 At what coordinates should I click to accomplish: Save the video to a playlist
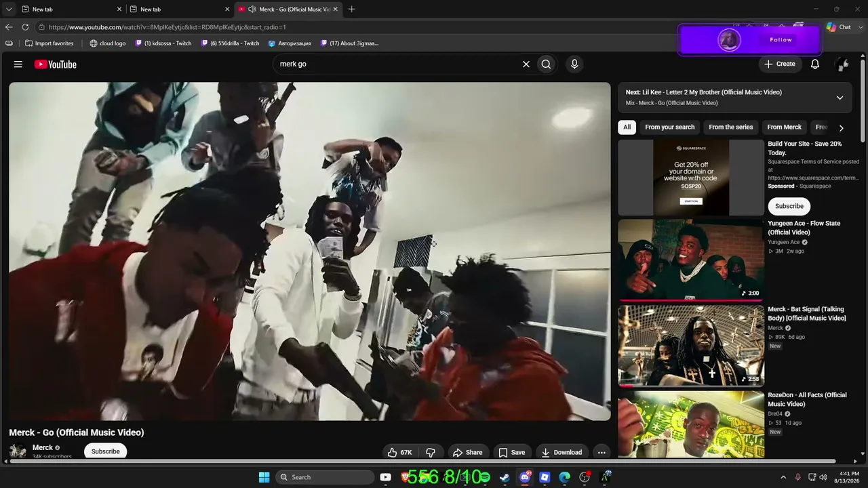(x=512, y=452)
